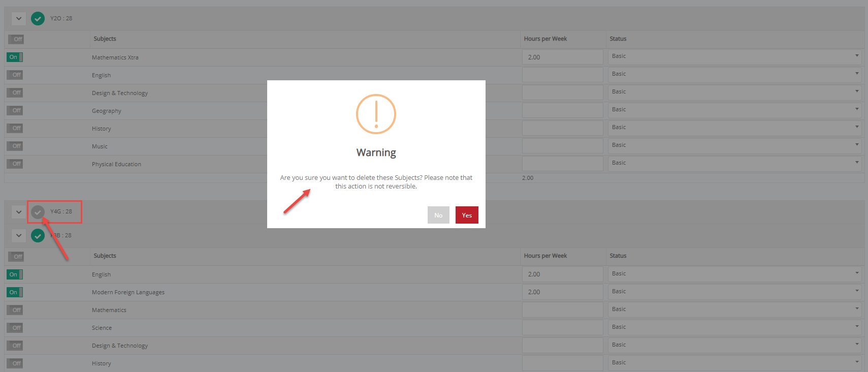Screen dimensions: 868x372
Task: Click Hours per Week field for Music
Action: [x=563, y=146]
